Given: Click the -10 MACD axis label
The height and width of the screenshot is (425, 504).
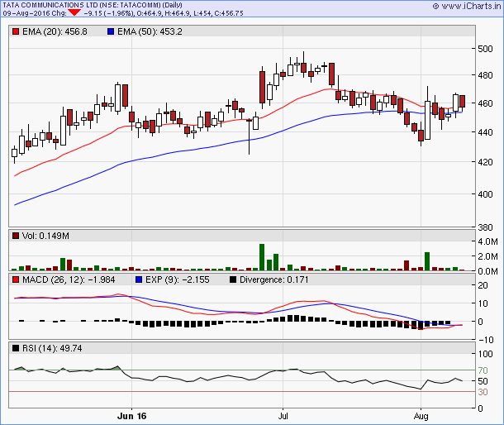Looking at the screenshot, I should 485,339.
